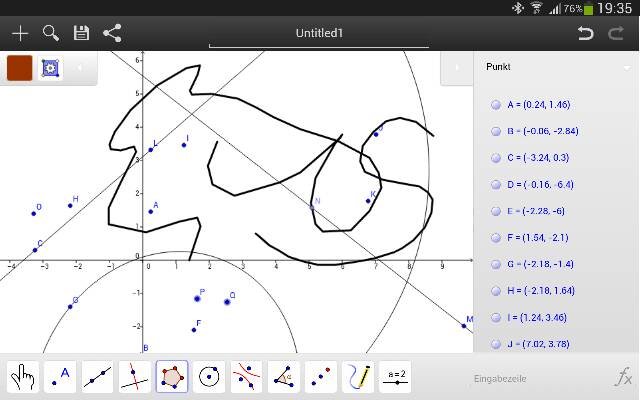The image size is (640, 400).
Task: Select the Circle with center tool
Action: [x=209, y=377]
